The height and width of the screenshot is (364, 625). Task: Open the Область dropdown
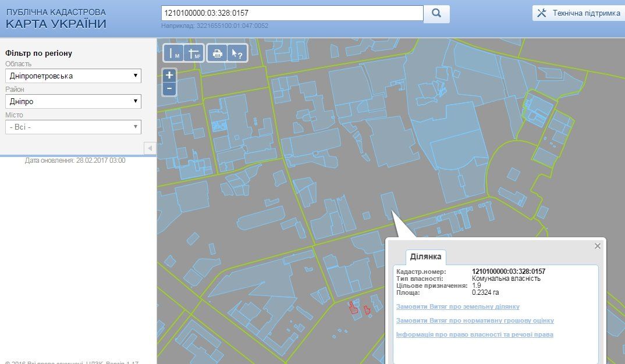pyautogui.click(x=73, y=76)
